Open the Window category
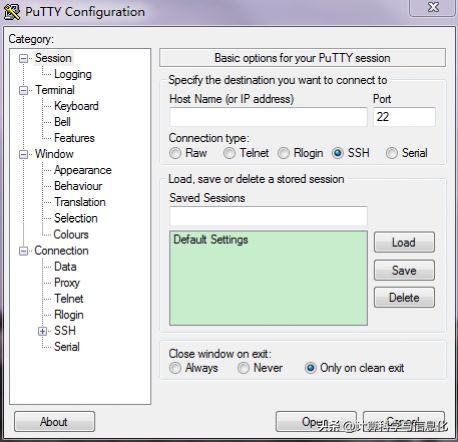458x442 pixels. [54, 154]
